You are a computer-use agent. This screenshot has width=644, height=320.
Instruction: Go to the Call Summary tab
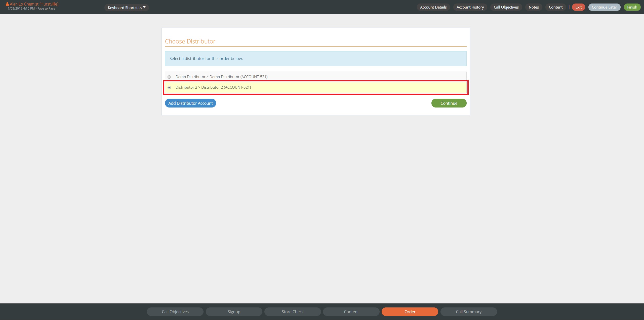[x=468, y=312]
